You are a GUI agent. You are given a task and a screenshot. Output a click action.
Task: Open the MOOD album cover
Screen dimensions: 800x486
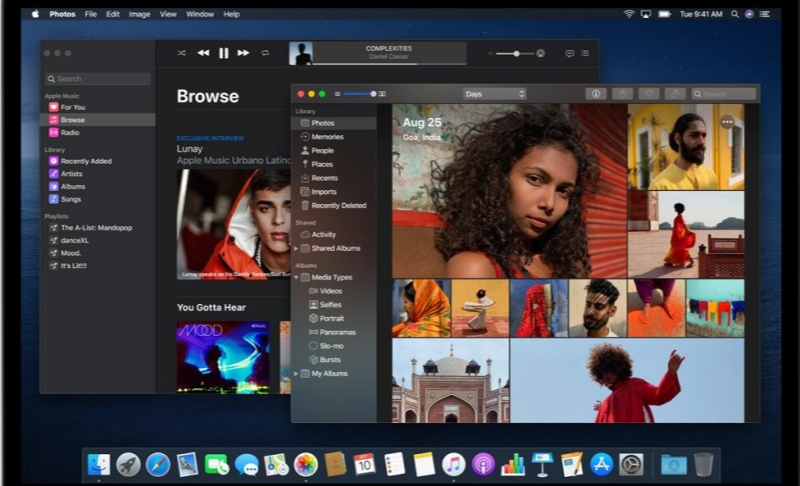pos(223,357)
